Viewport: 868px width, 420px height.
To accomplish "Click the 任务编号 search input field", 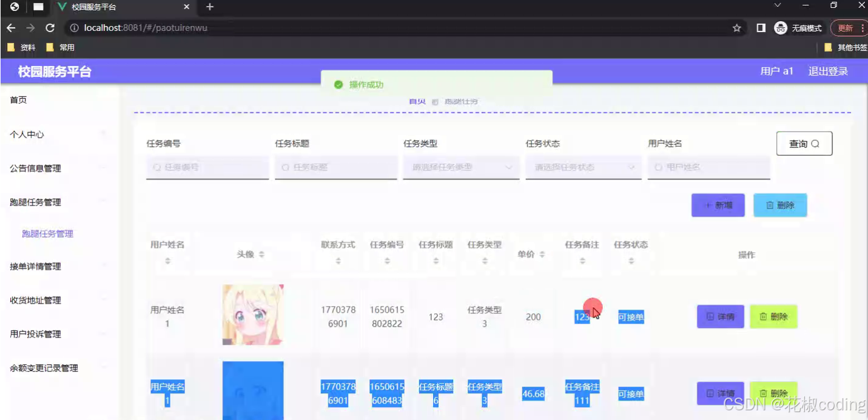I will [x=207, y=167].
